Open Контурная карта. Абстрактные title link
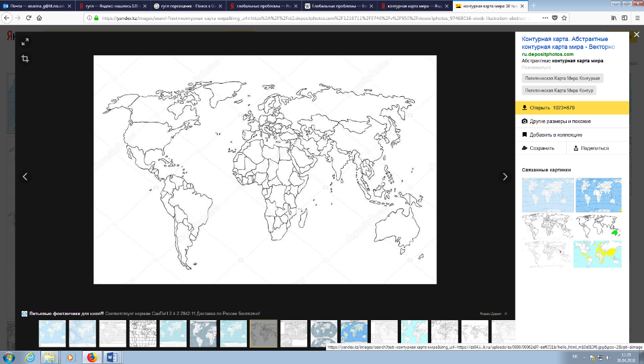Viewport: 644px width, 364px height. click(568, 43)
